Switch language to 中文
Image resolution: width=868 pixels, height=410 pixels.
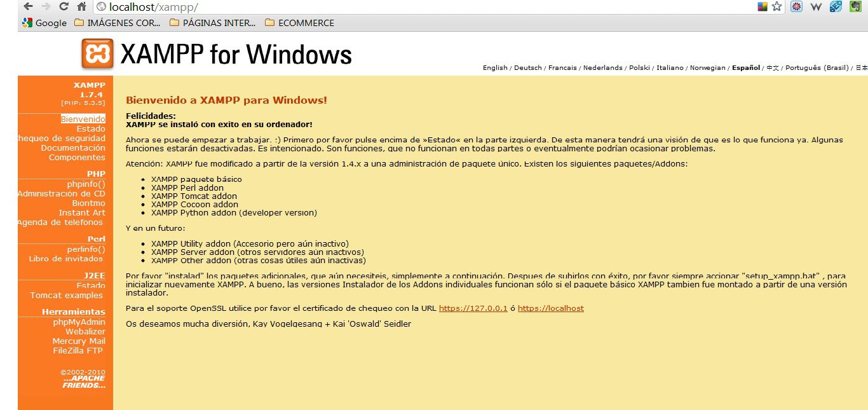tap(773, 67)
